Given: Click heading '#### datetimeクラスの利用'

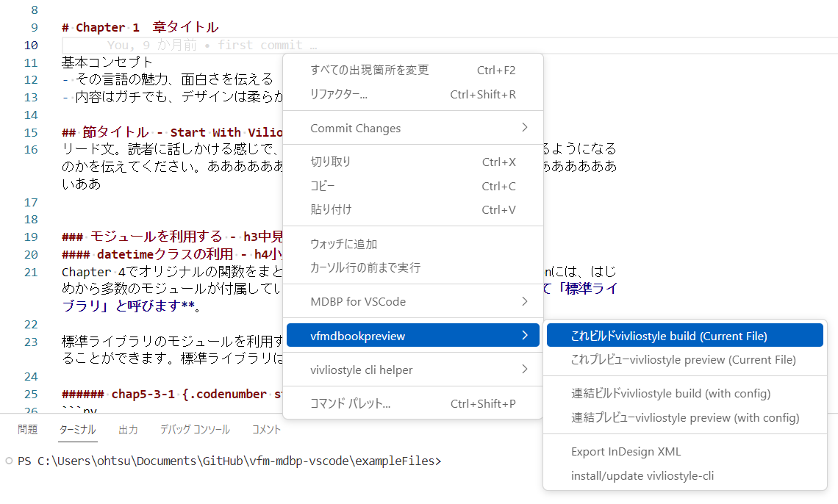Looking at the screenshot, I should point(172,254).
